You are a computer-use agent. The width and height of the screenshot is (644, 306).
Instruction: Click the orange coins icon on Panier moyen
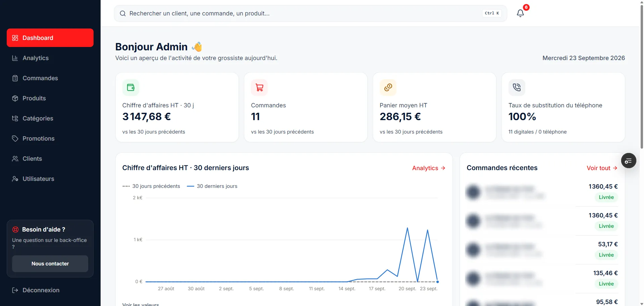click(388, 88)
